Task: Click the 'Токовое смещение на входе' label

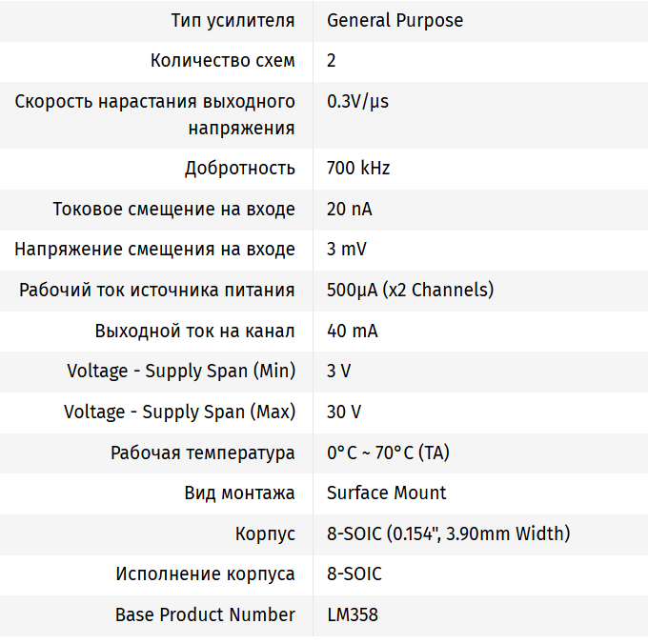Action: click(174, 209)
